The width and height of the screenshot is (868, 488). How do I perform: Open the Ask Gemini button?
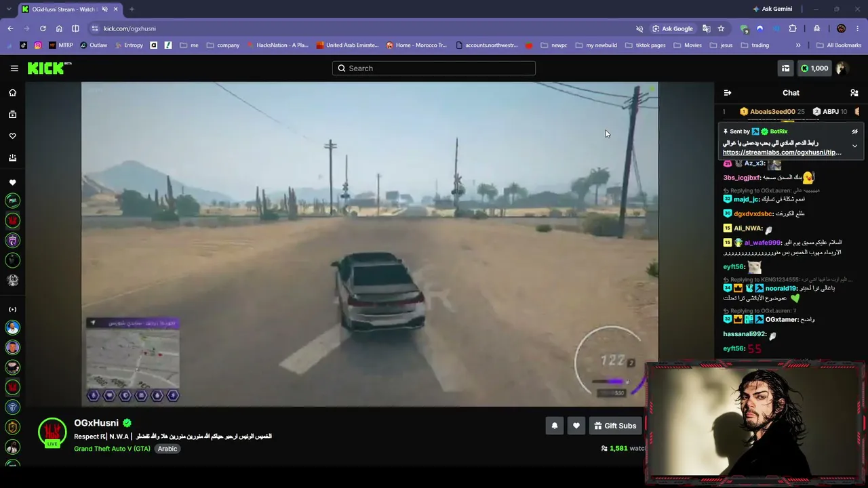(x=772, y=9)
